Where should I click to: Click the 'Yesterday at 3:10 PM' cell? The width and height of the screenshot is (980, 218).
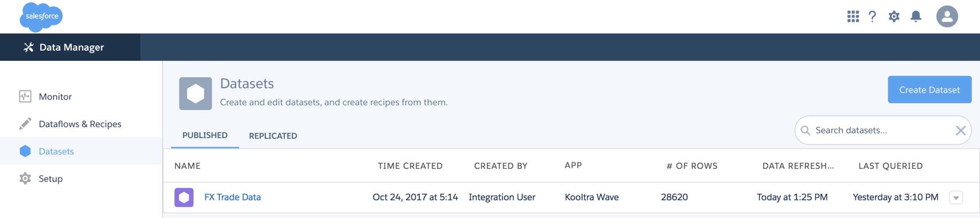pyautogui.click(x=896, y=197)
